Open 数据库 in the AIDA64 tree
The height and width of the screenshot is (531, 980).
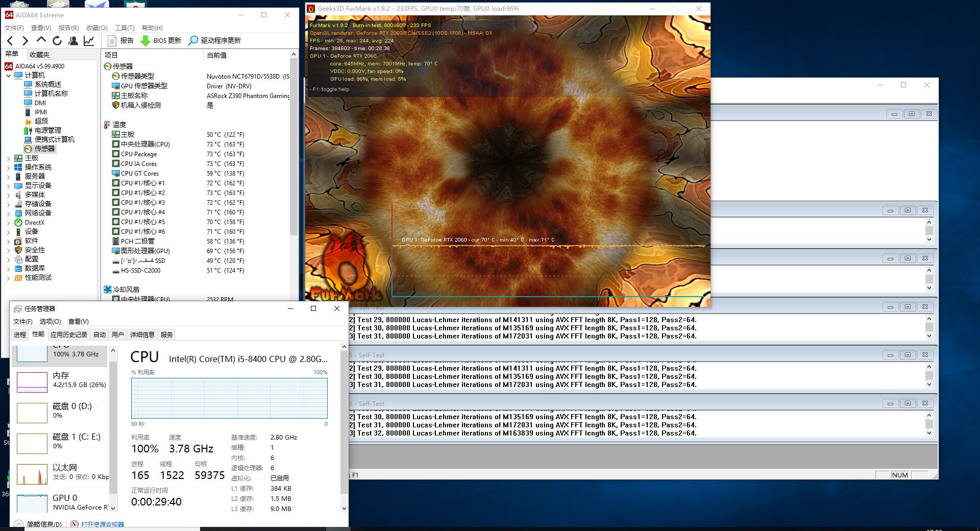point(35,268)
